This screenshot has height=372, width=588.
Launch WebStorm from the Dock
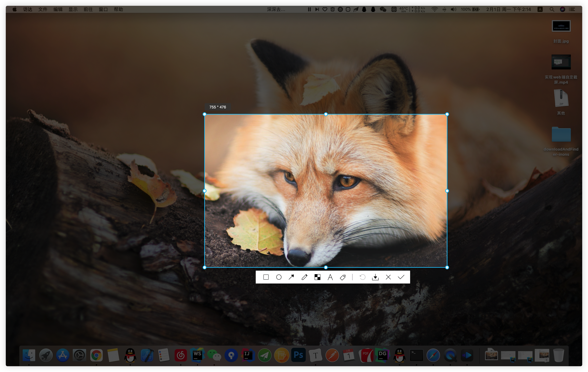[198, 355]
